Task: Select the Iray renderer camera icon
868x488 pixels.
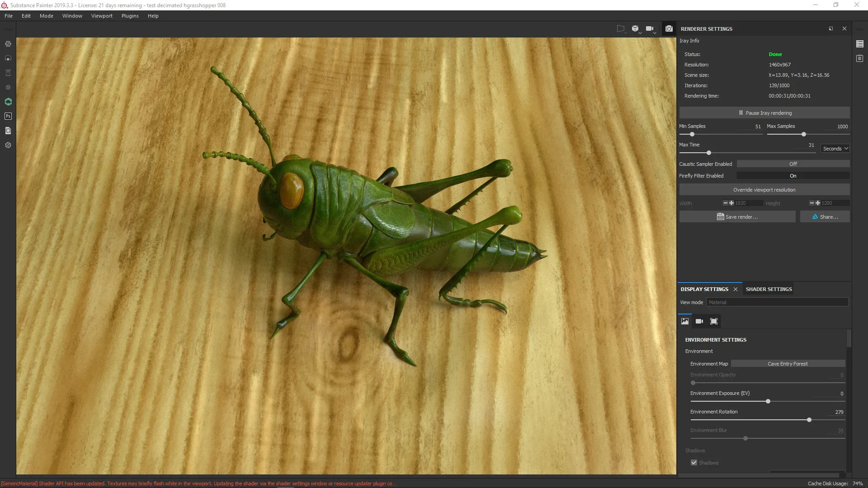Action: pos(669,28)
